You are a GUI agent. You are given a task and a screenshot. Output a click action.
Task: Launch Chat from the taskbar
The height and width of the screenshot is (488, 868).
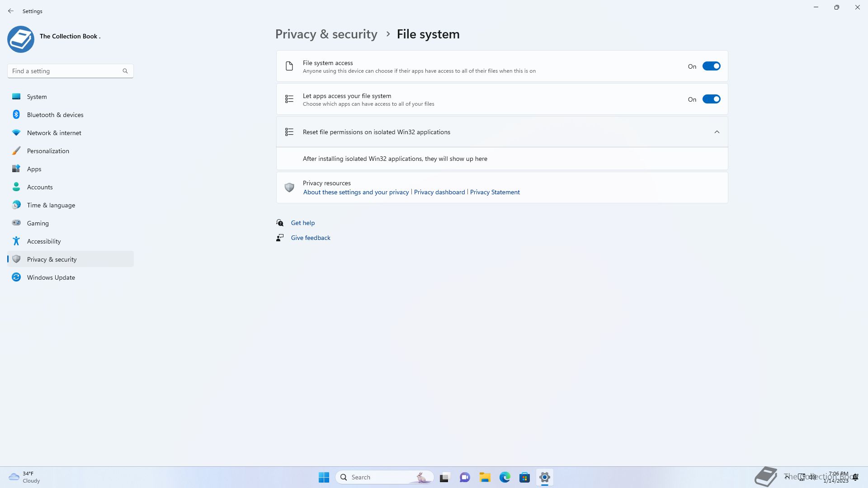click(465, 477)
